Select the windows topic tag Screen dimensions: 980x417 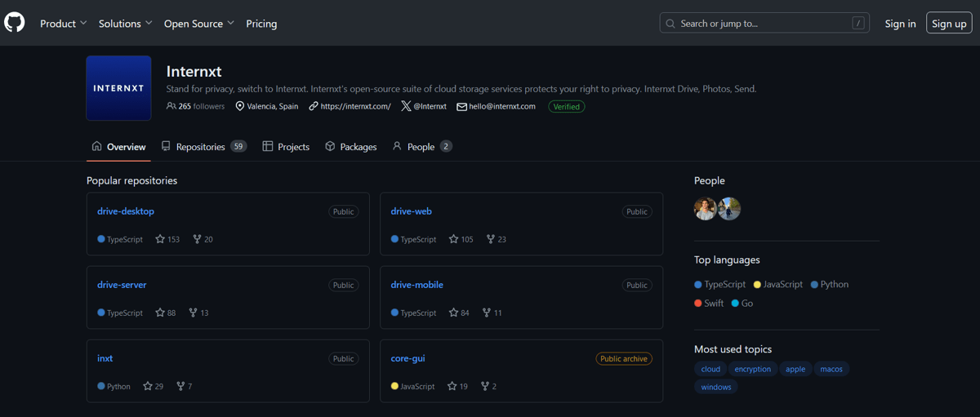tap(716, 387)
